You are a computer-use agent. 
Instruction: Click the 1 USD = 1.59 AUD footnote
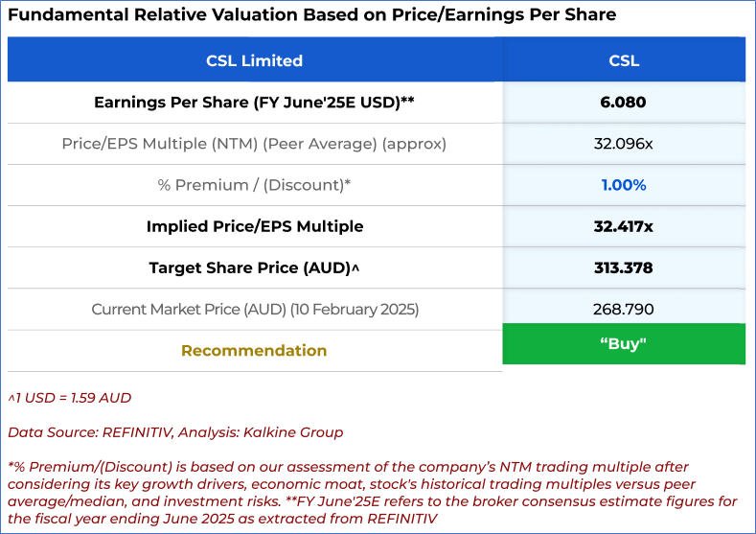(70, 398)
